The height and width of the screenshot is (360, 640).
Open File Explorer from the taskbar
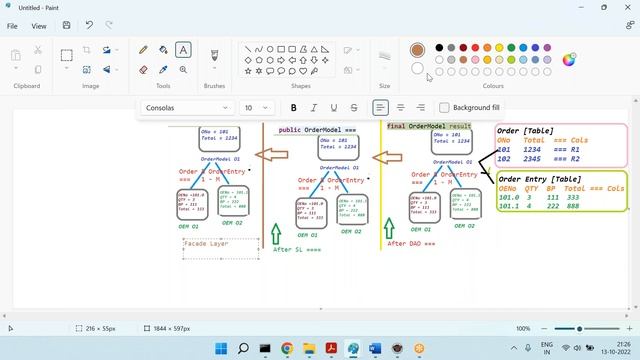pos(309,349)
